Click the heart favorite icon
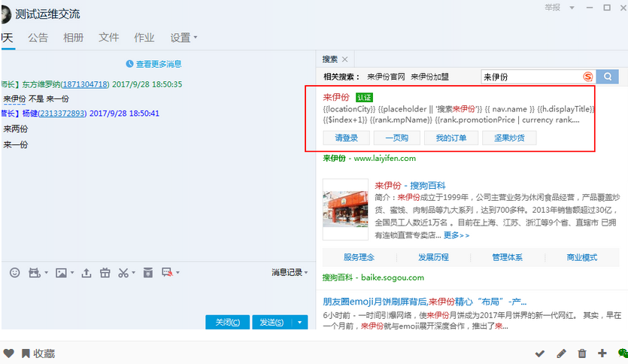Screen dimensions: 628x364 [9, 353]
